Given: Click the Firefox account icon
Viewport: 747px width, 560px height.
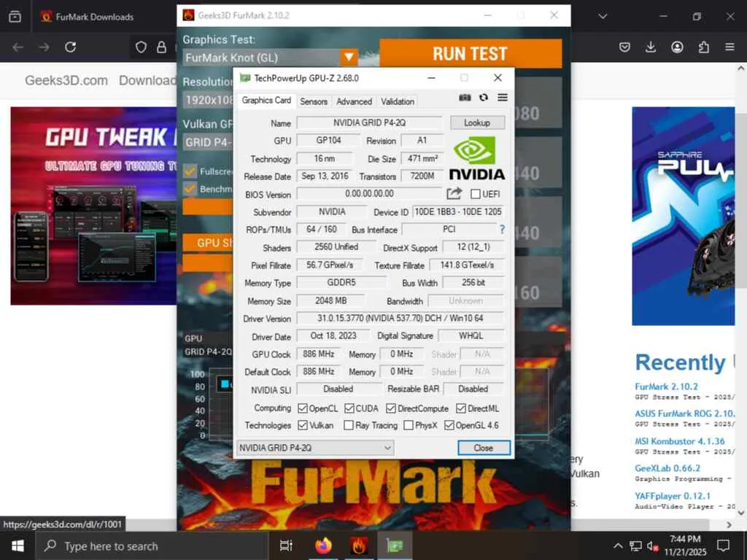Looking at the screenshot, I should pyautogui.click(x=677, y=47).
